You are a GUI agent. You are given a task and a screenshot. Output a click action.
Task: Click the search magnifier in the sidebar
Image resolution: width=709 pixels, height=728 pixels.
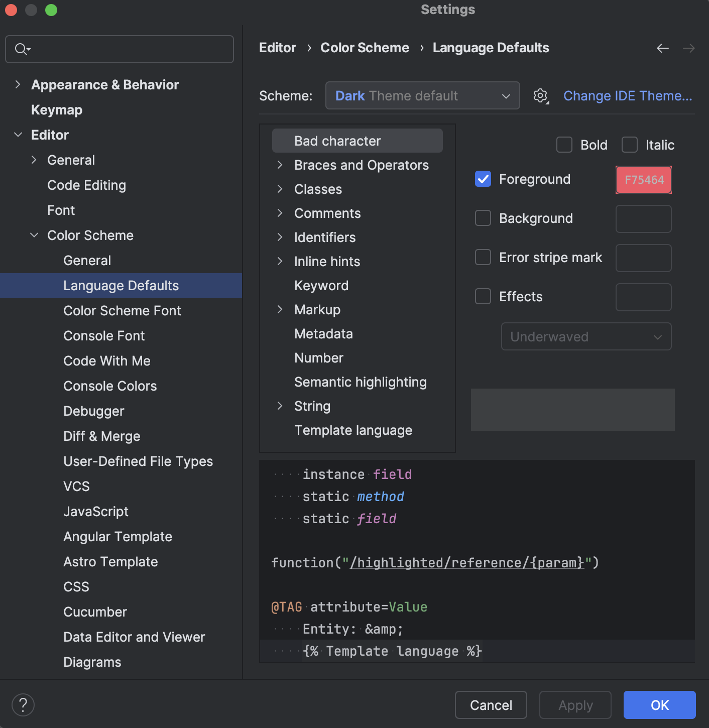21,49
